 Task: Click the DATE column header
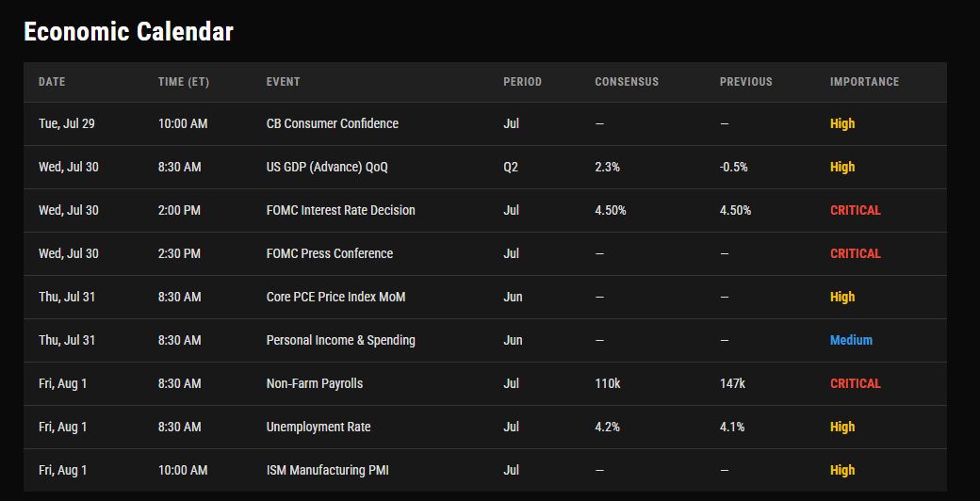pos(52,82)
